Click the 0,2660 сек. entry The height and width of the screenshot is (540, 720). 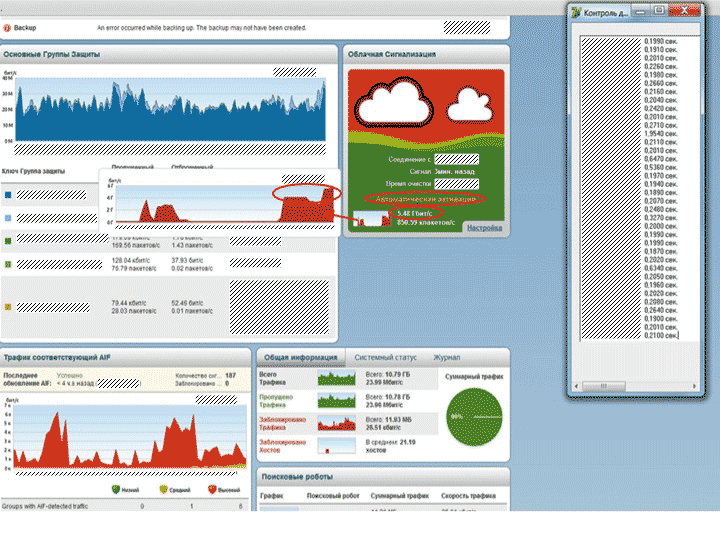click(x=660, y=83)
